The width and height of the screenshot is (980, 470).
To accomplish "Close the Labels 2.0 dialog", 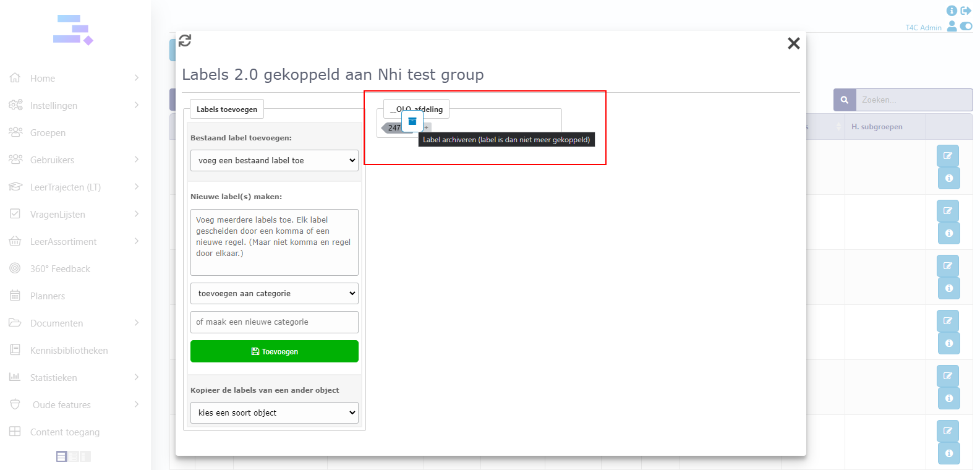I will click(x=793, y=43).
